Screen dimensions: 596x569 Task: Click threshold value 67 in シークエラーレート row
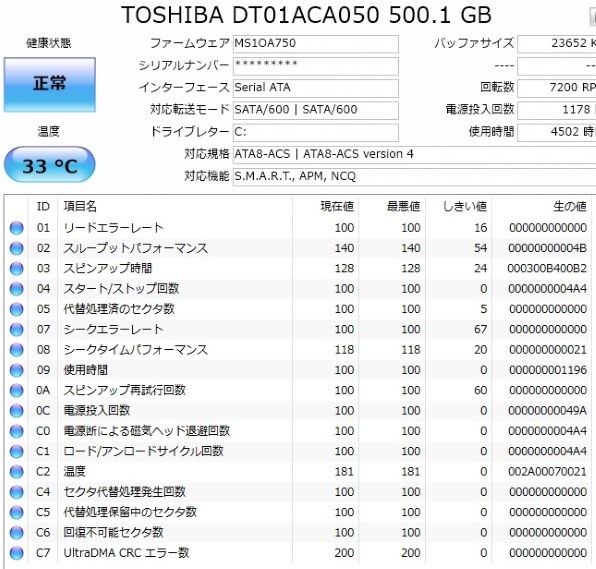480,330
